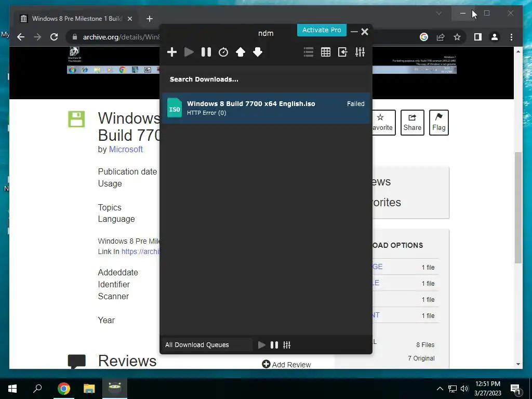Screen dimensions: 532x399
Task: Open ndm settings sliders icon in the toolbar
Action: coord(360,52)
